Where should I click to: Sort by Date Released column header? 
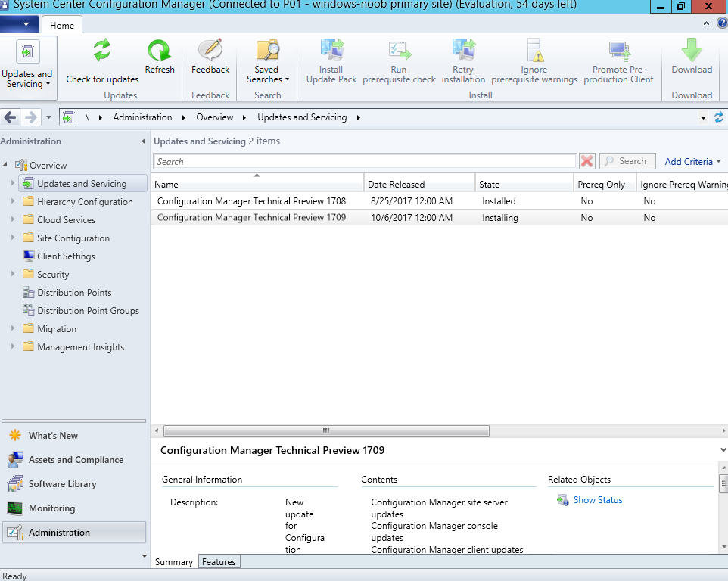(x=420, y=185)
